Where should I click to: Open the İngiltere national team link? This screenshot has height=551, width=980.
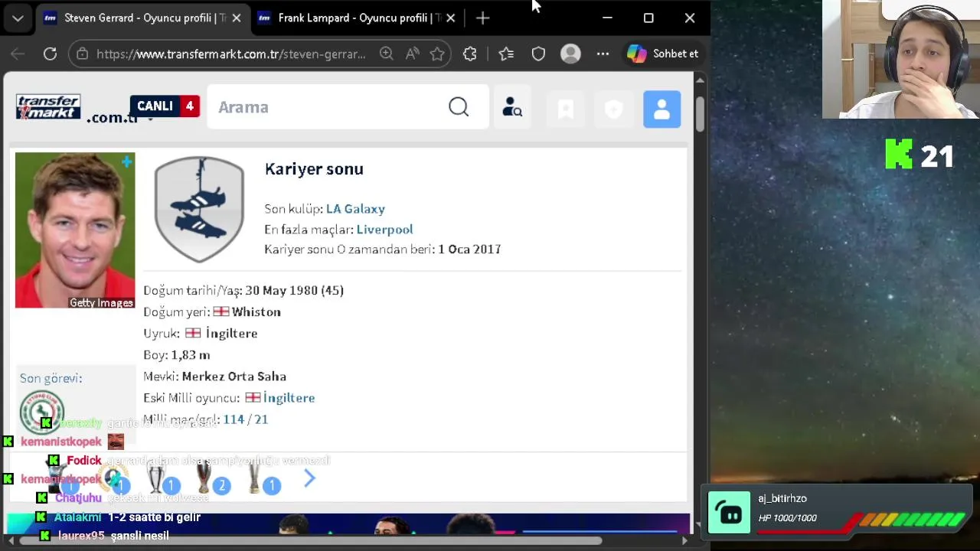[x=289, y=398]
